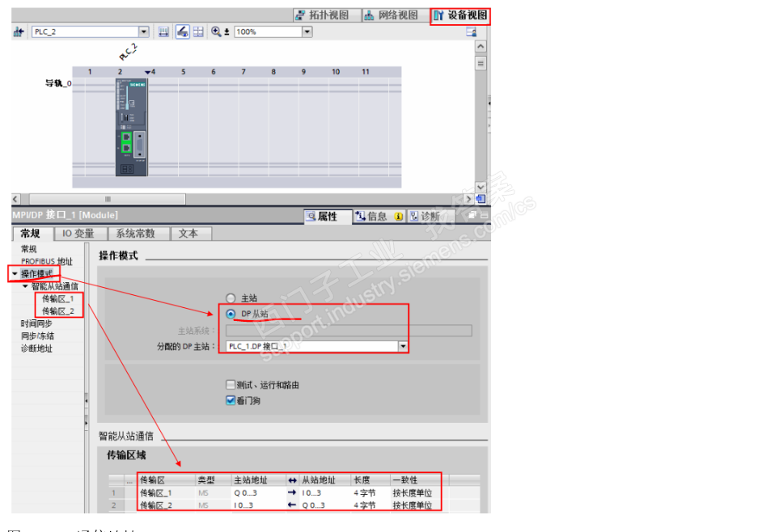The height and width of the screenshot is (532, 779).
Task: Click the left direction arrow in row 2
Action: click(x=292, y=505)
